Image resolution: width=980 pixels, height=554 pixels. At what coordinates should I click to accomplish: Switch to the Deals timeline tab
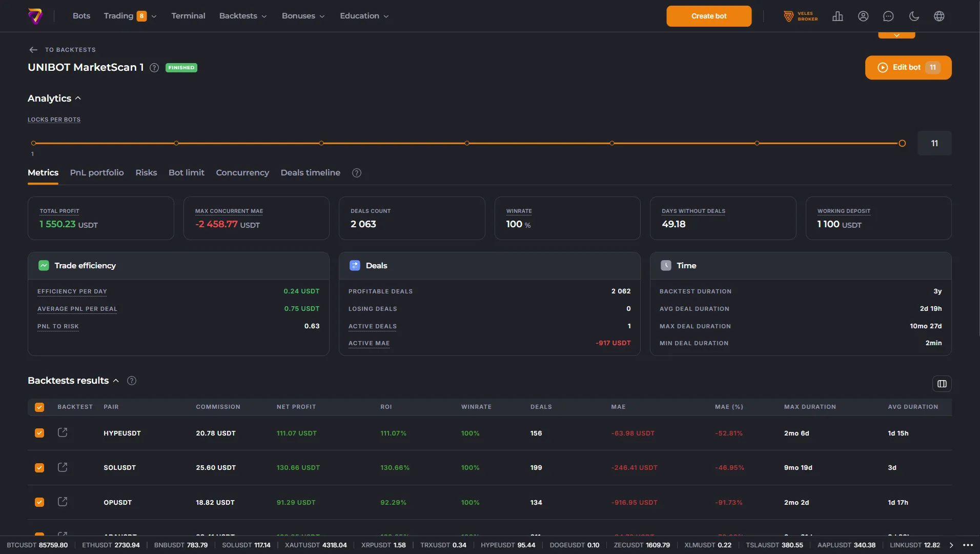(311, 173)
